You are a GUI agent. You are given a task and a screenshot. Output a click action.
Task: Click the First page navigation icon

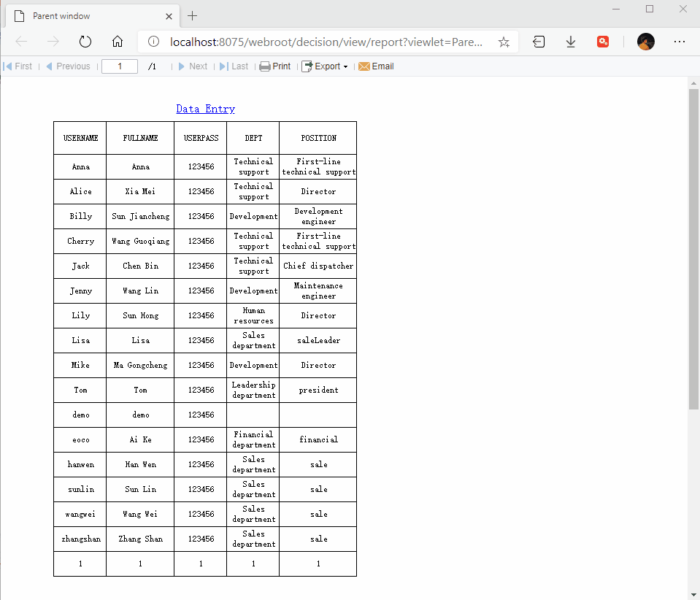tap(7, 66)
